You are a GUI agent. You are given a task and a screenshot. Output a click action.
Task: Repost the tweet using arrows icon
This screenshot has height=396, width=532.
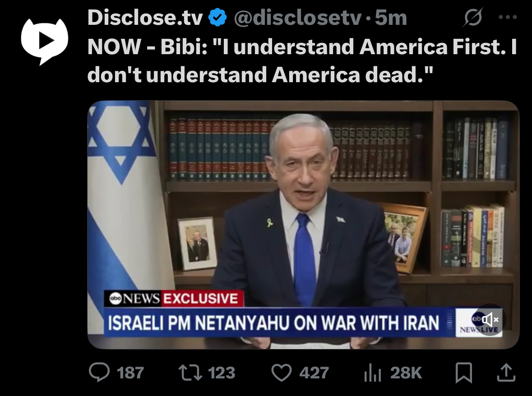pos(190,373)
